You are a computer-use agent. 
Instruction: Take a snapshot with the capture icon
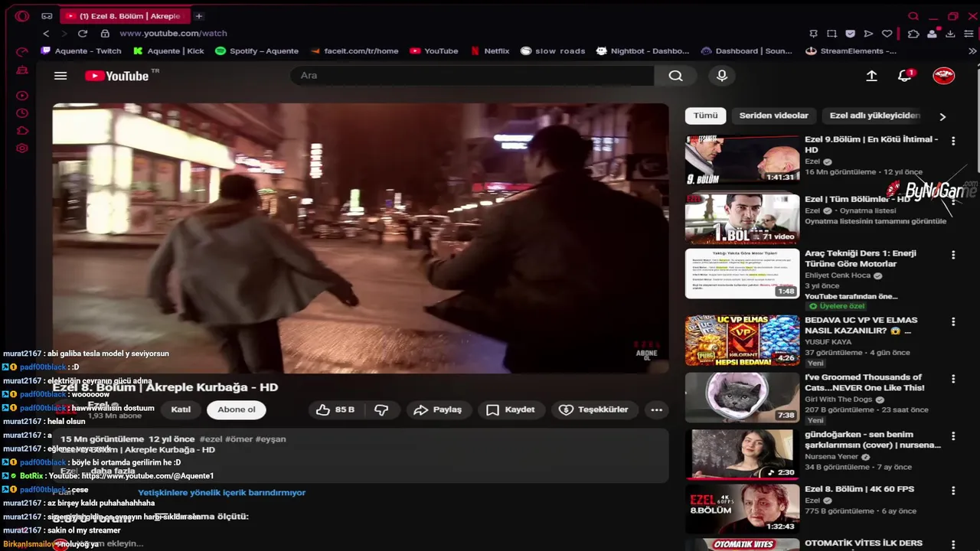(x=832, y=34)
